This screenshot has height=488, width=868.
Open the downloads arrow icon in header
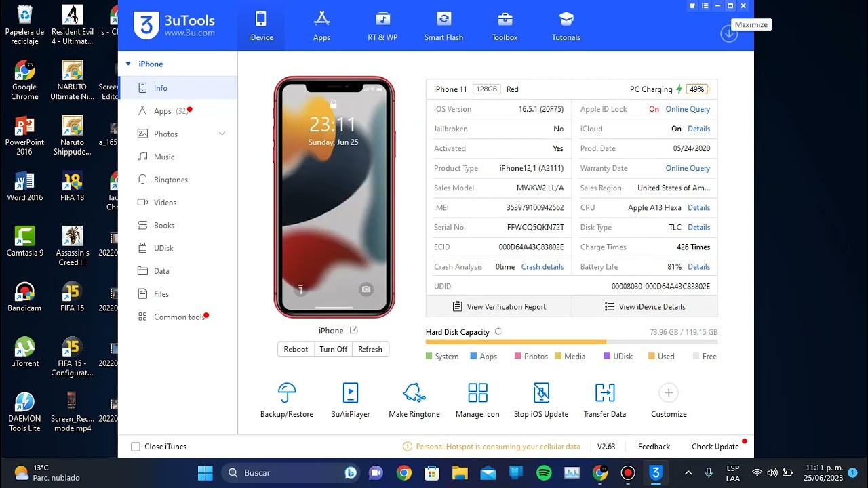pos(729,33)
